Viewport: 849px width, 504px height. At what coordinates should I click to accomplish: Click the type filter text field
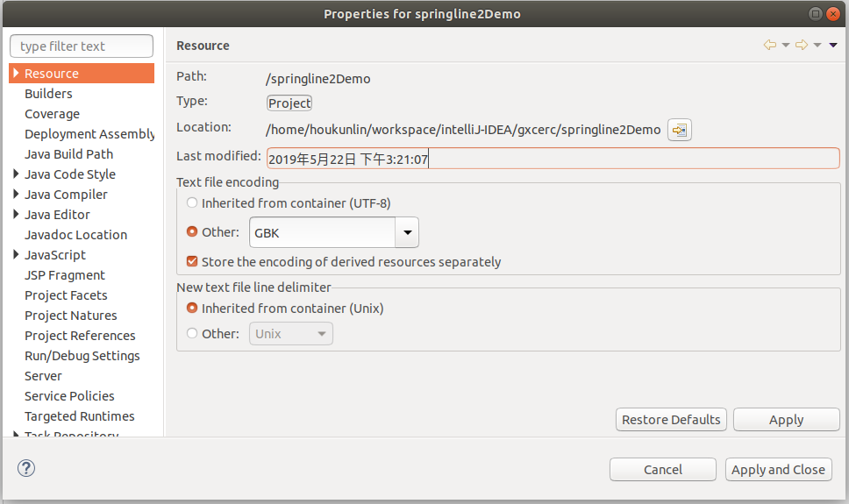[82, 46]
